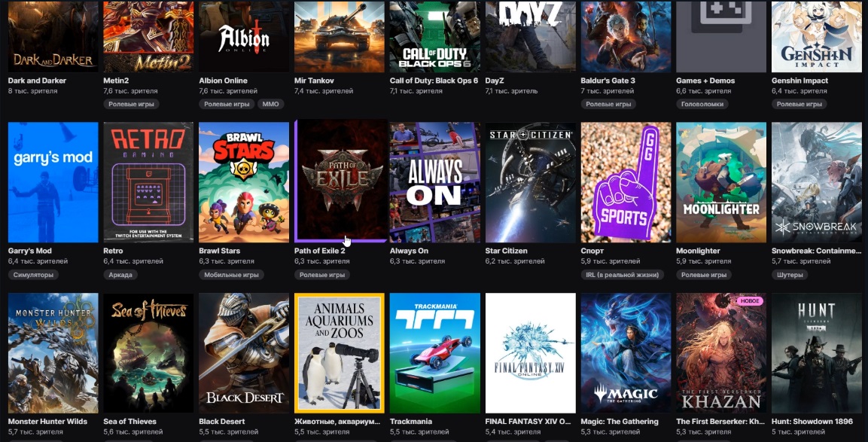
Task: Open the Albion Online title link
Action: pyautogui.click(x=223, y=81)
